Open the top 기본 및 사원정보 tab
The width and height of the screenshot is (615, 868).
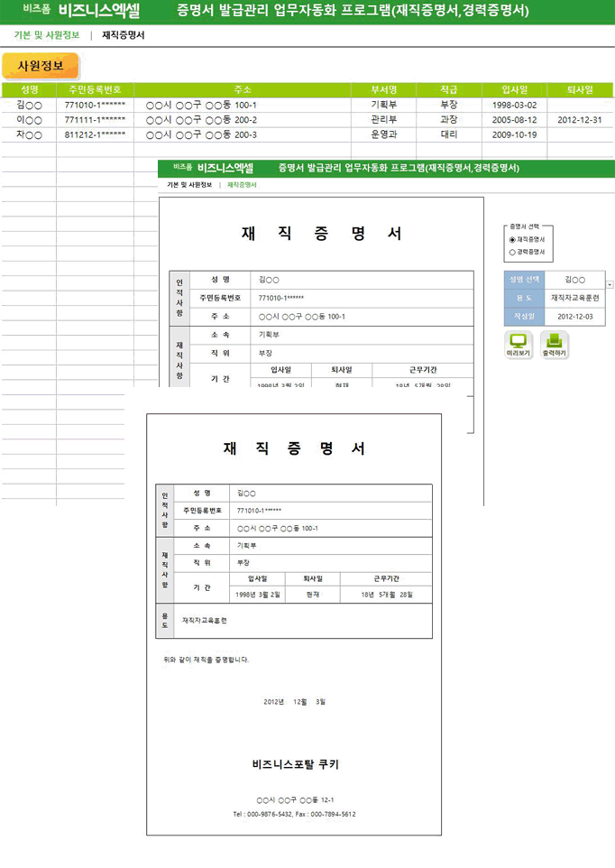click(x=47, y=35)
